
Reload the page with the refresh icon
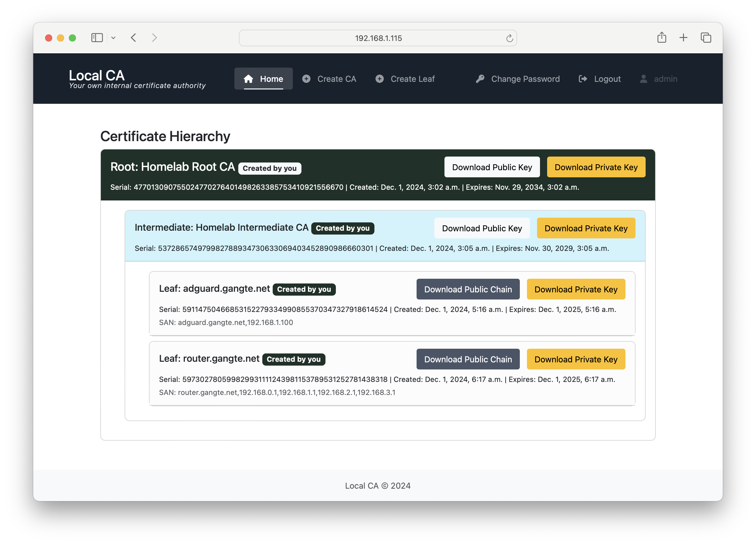(509, 38)
